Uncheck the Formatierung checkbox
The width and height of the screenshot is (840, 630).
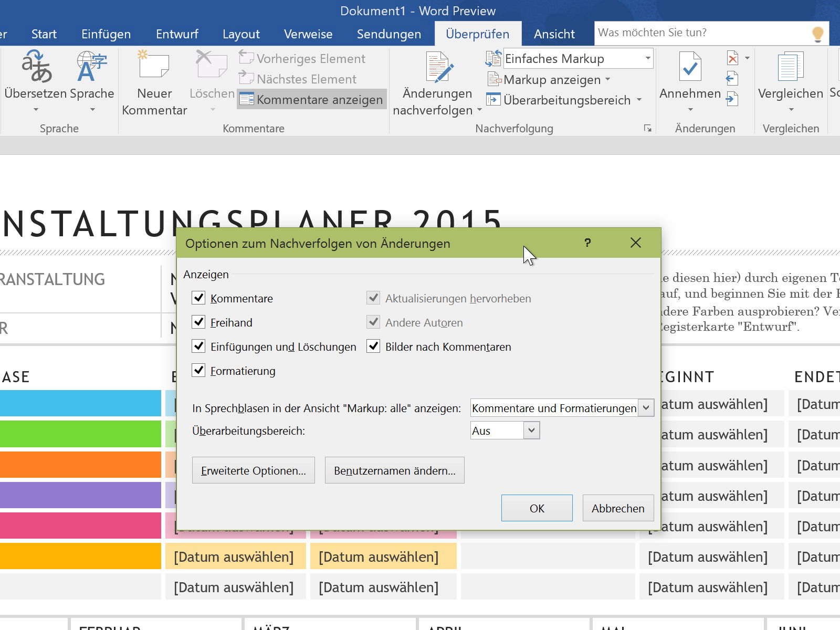coord(198,371)
